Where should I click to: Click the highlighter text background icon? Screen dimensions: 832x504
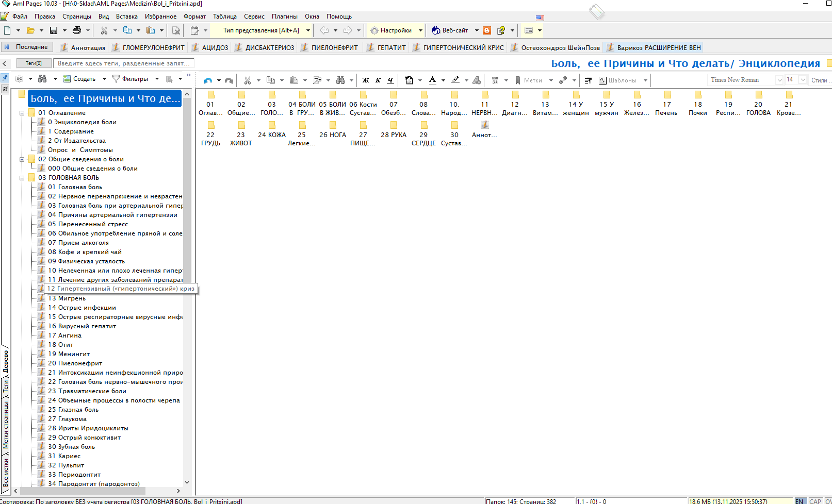pos(455,80)
